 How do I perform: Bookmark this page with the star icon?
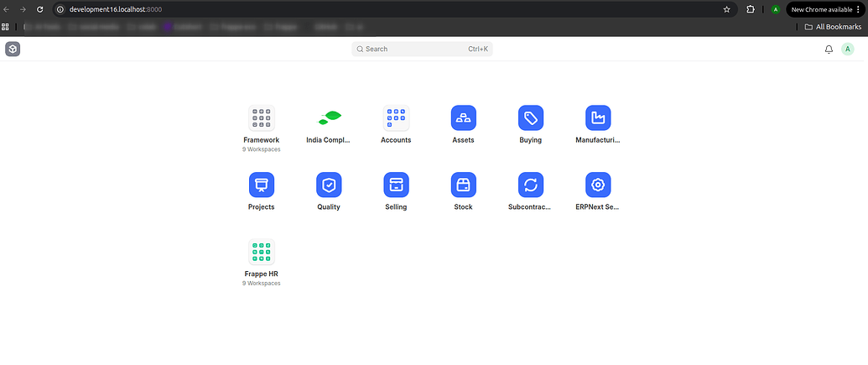tap(726, 9)
